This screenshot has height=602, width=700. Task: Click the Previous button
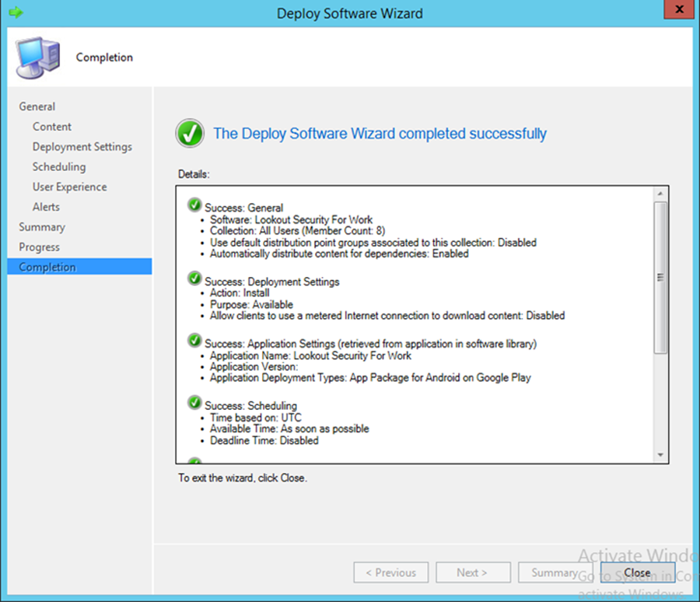pos(391,572)
